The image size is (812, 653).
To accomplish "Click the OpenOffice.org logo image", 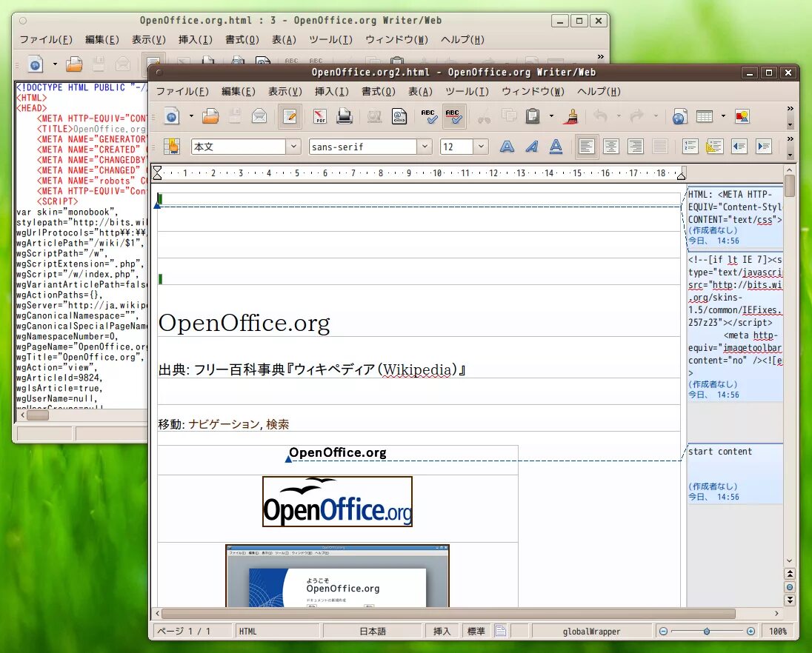I will tap(337, 501).
